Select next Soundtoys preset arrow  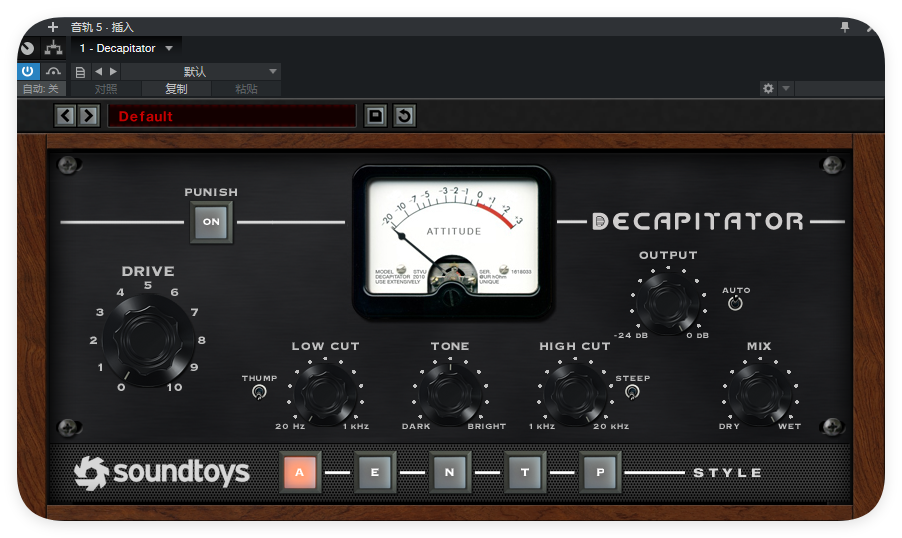[x=89, y=116]
